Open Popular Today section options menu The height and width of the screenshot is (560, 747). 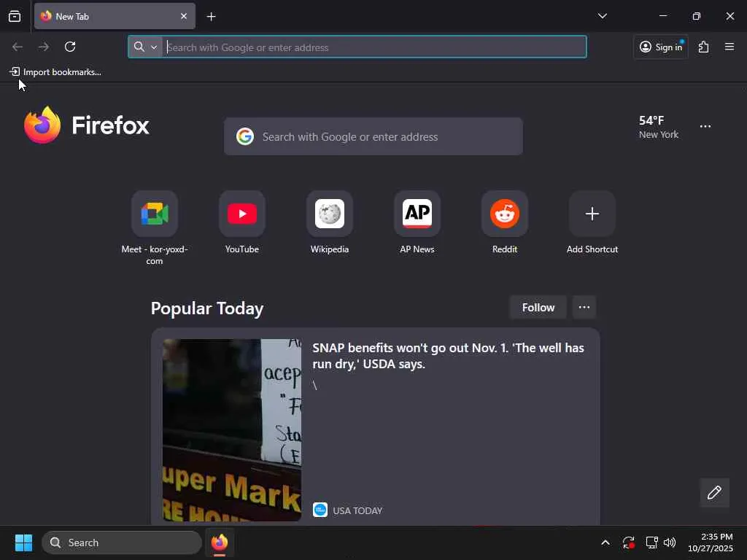click(584, 308)
